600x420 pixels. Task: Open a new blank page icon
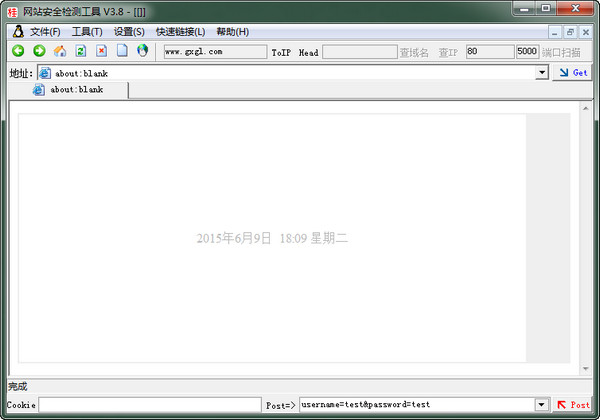(x=122, y=51)
